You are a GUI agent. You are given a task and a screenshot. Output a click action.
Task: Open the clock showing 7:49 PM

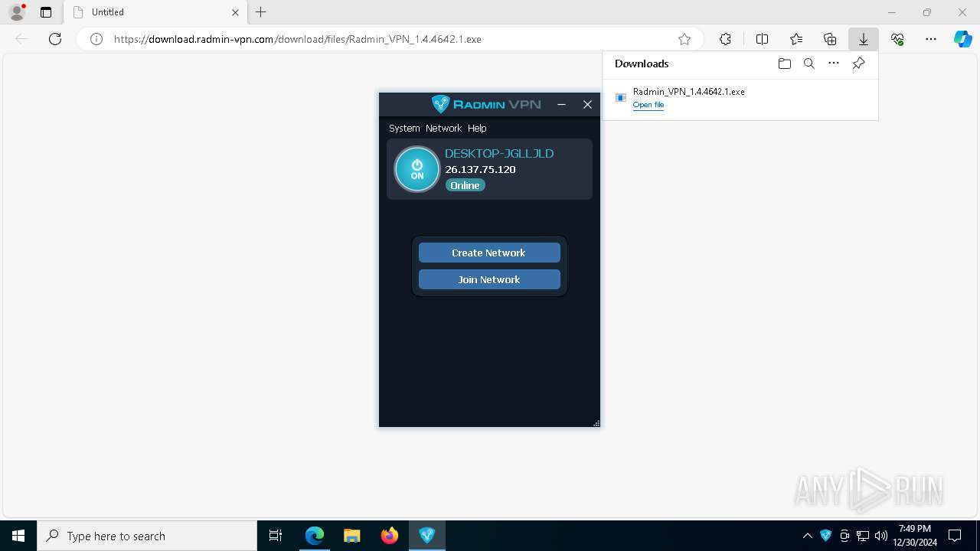pyautogui.click(x=915, y=536)
